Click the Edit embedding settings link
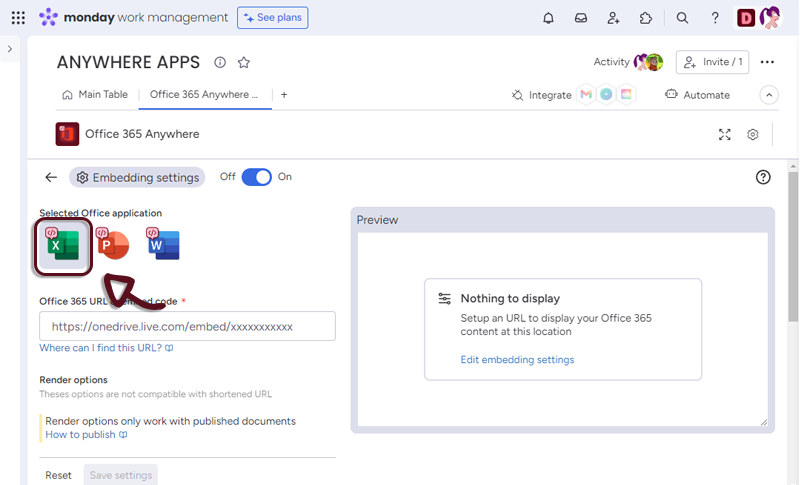 [x=517, y=359]
